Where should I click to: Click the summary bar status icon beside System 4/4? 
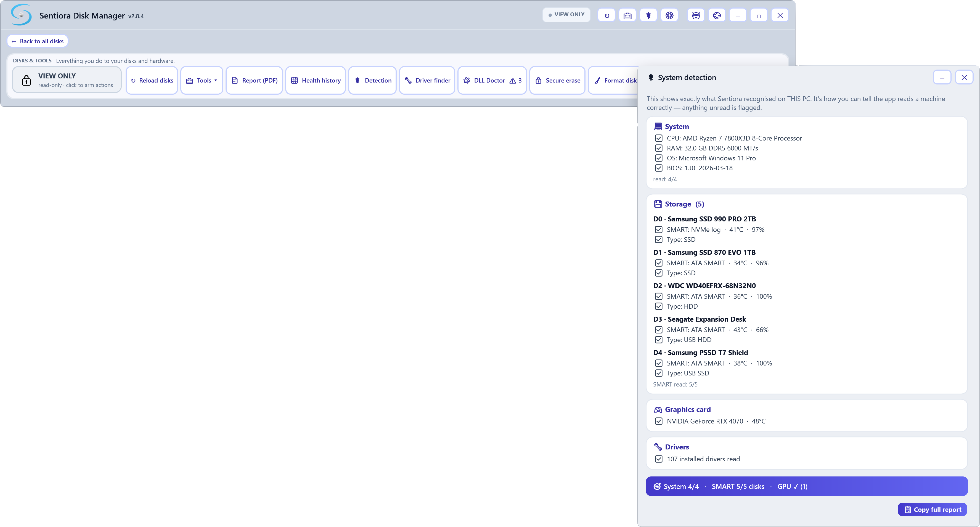tap(657, 486)
